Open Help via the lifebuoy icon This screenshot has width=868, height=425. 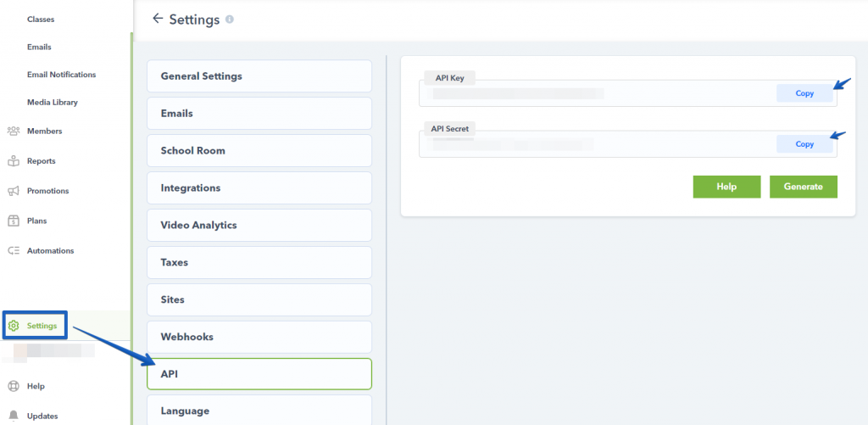pyautogui.click(x=14, y=386)
